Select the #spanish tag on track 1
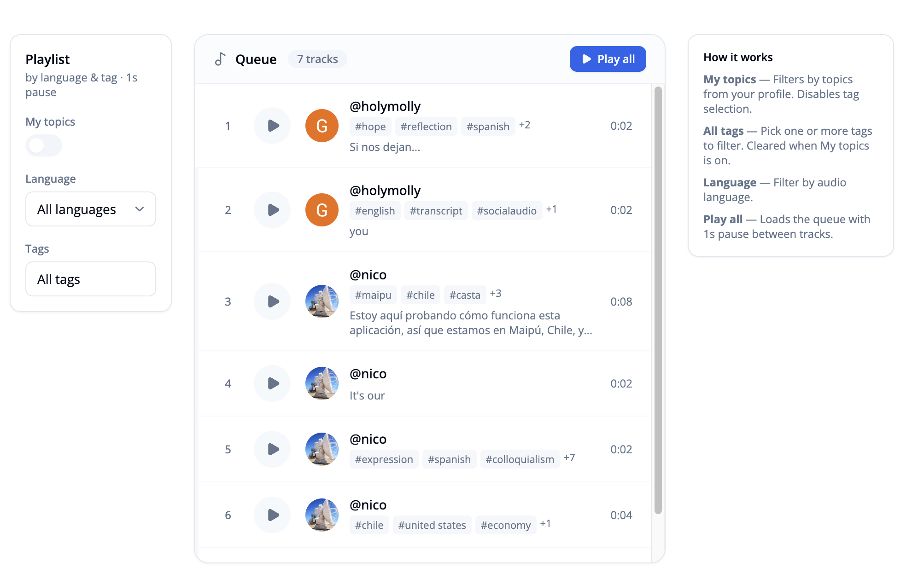This screenshot has height=579, width=924. click(487, 126)
